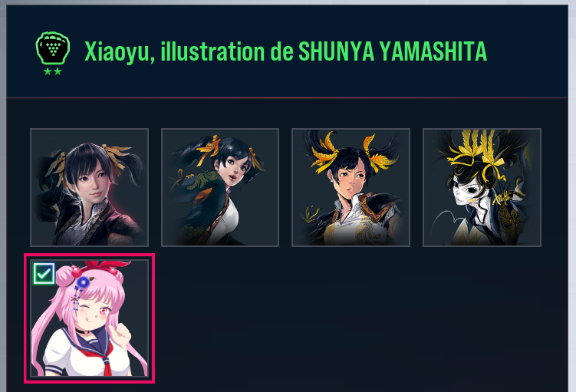Image resolution: width=576 pixels, height=392 pixels.
Task: Select the white-faced stylized Xiaoyu illustration
Action: coord(482,187)
